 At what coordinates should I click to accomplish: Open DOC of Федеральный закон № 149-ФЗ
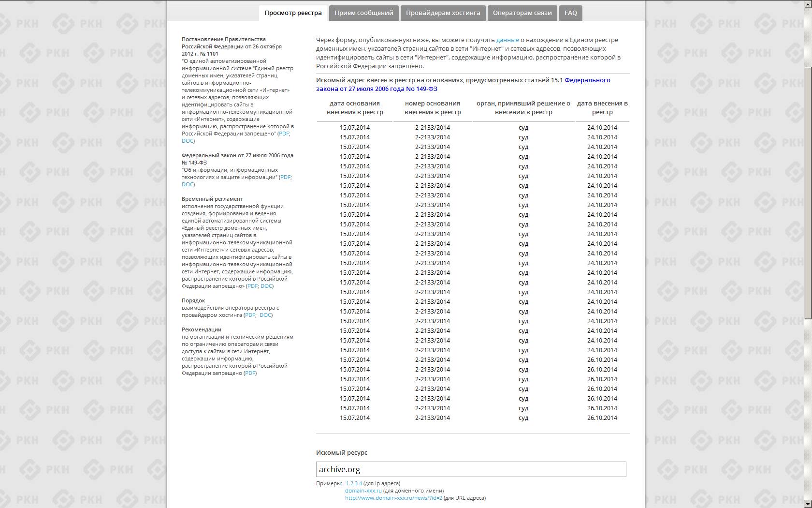pos(188,184)
